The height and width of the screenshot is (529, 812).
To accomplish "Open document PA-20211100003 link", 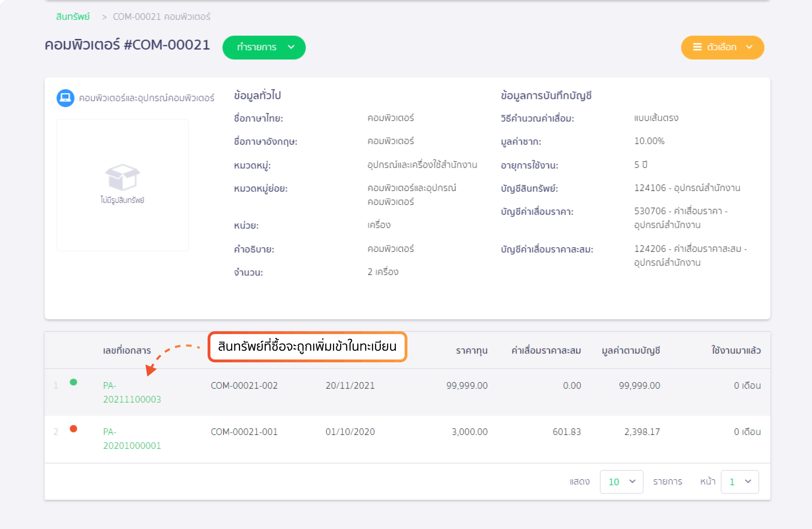I will point(131,392).
